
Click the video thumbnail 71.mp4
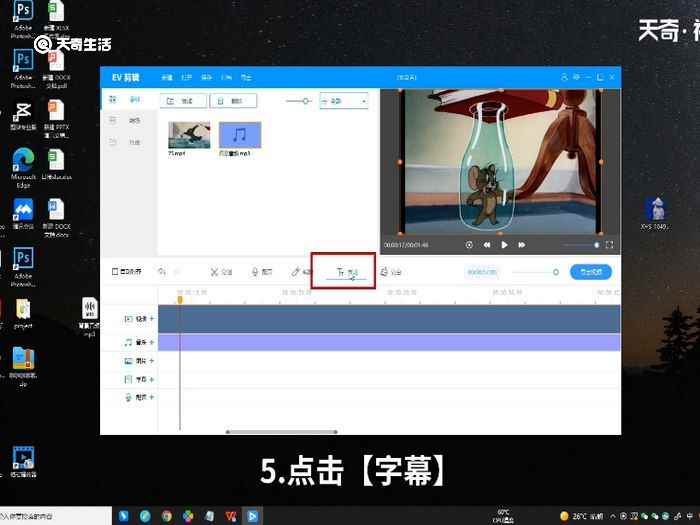click(189, 135)
